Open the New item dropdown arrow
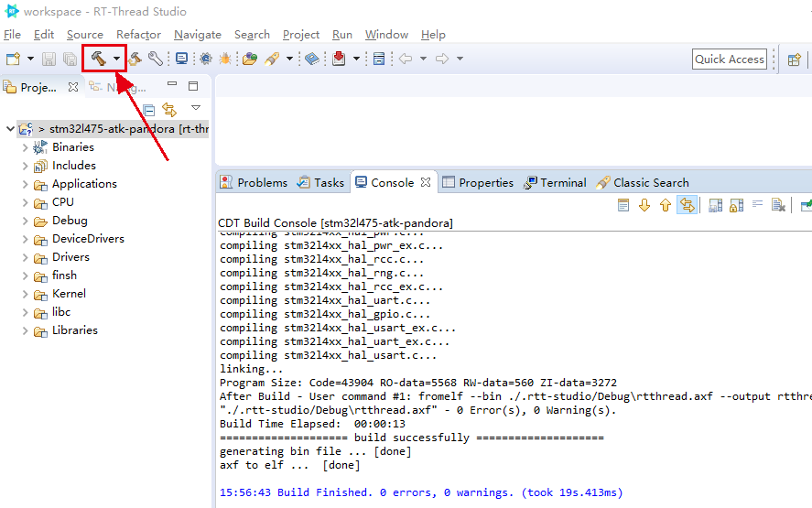 pyautogui.click(x=30, y=59)
